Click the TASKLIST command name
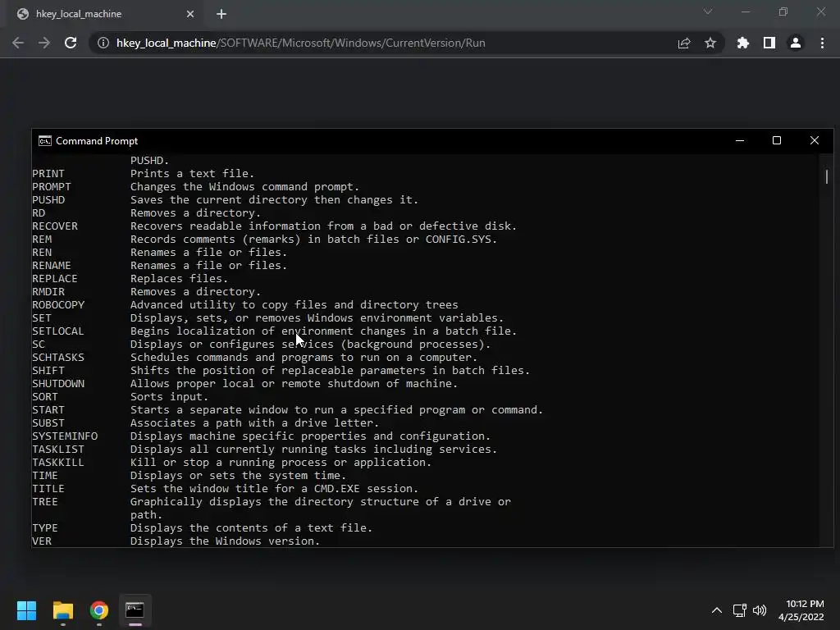Screen dimensions: 840x630 (x=58, y=450)
